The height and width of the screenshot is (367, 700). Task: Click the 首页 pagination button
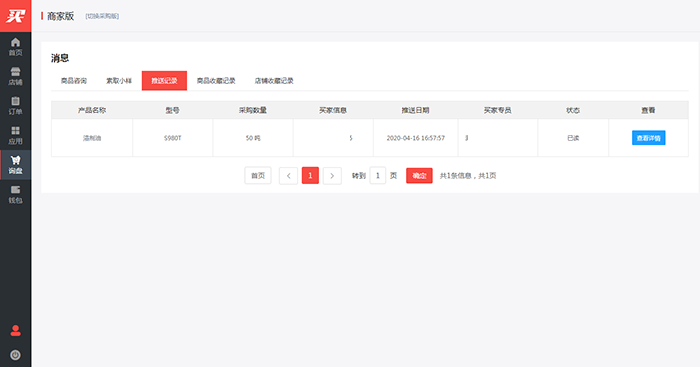(258, 175)
